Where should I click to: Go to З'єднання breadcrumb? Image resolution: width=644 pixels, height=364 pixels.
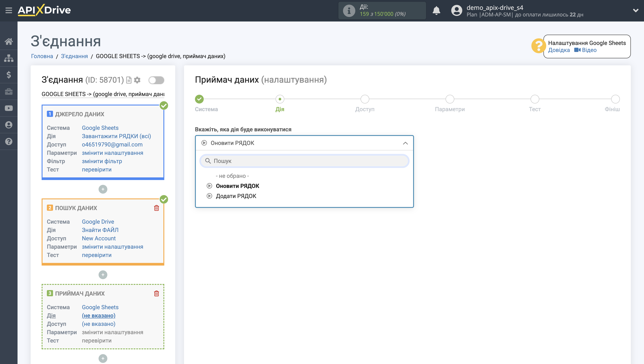pos(74,56)
